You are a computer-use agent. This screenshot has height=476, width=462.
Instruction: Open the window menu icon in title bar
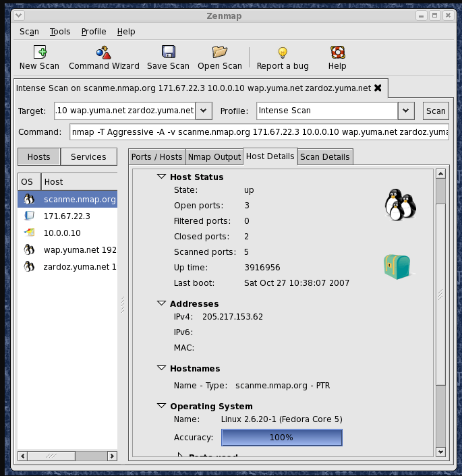click(x=19, y=16)
